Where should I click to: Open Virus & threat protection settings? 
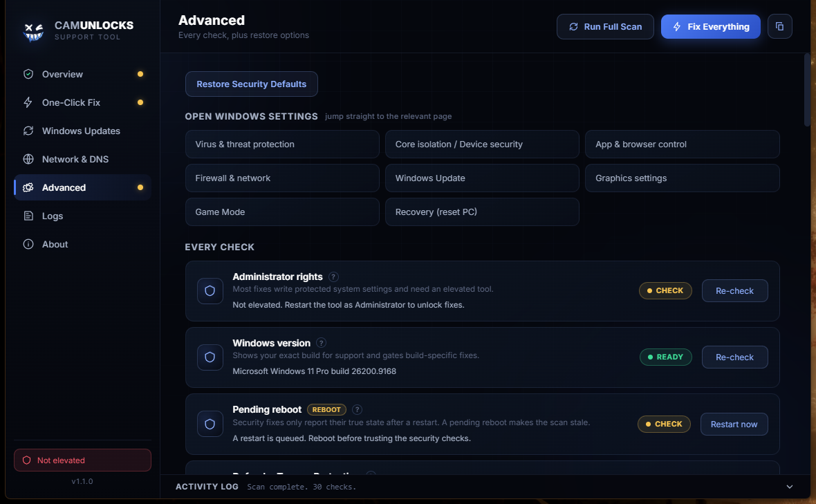click(282, 144)
